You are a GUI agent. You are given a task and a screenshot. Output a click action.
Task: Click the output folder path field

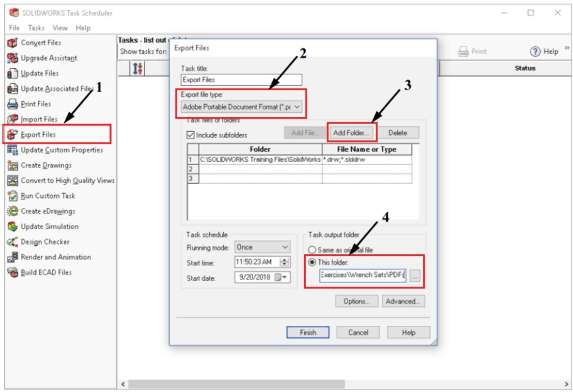(x=363, y=275)
